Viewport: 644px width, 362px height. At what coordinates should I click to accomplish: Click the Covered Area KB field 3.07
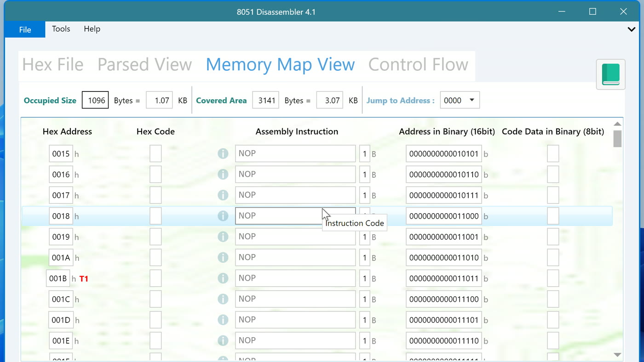click(329, 100)
